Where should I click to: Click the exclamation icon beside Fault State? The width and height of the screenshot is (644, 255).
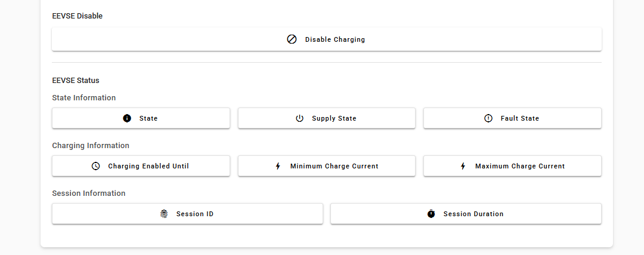488,118
